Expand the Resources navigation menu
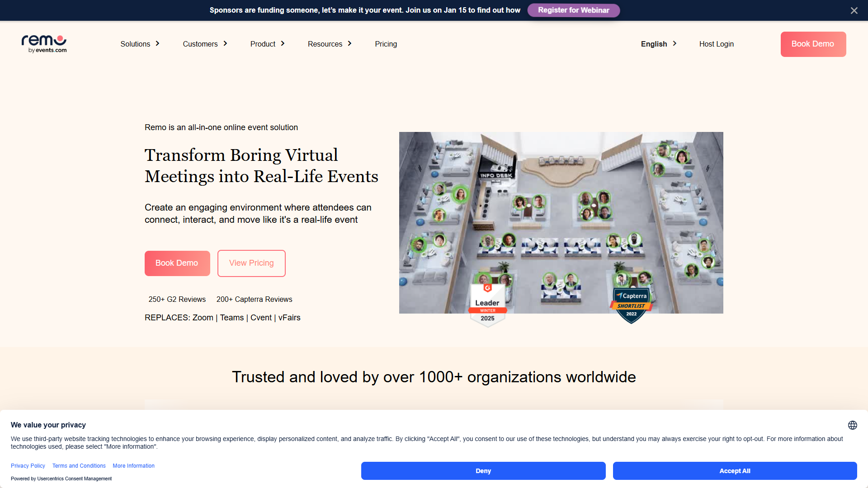This screenshot has width=868, height=488. point(330,44)
